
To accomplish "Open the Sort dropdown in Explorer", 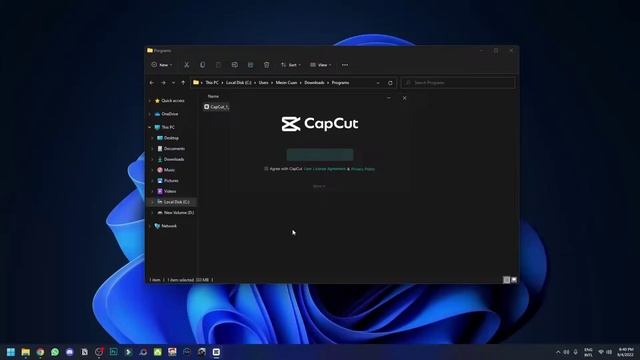I will (291, 65).
